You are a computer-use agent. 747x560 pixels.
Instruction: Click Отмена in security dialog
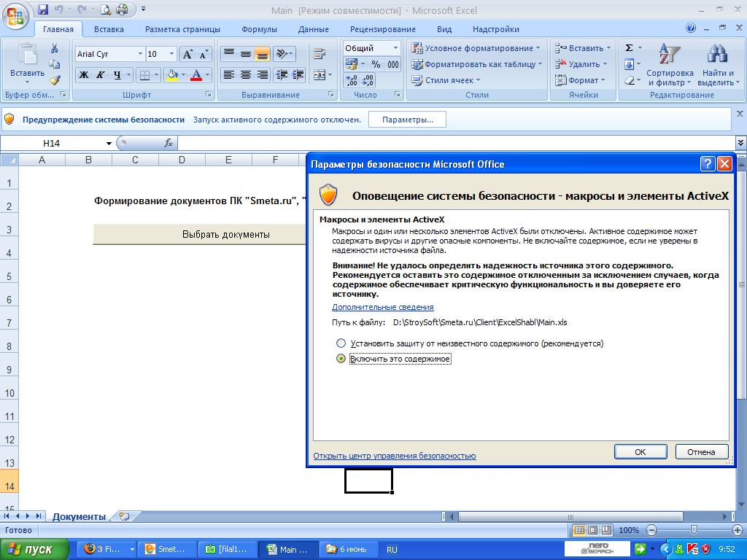tap(701, 452)
